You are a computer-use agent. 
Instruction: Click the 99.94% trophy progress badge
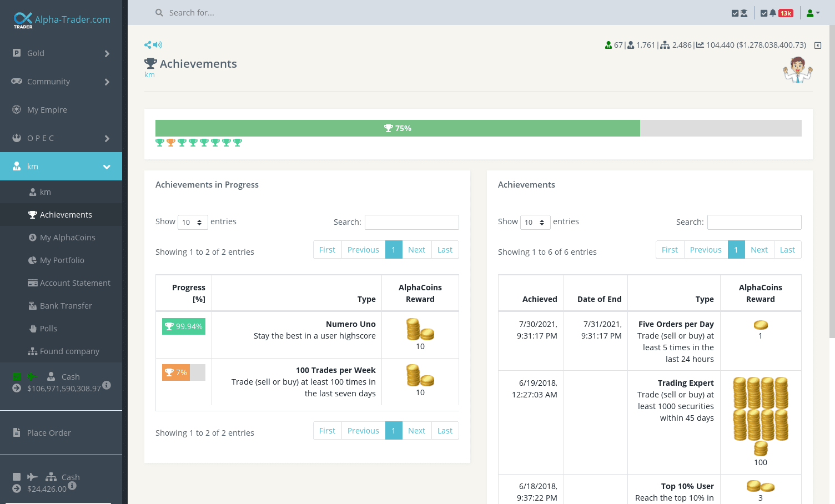[184, 326]
